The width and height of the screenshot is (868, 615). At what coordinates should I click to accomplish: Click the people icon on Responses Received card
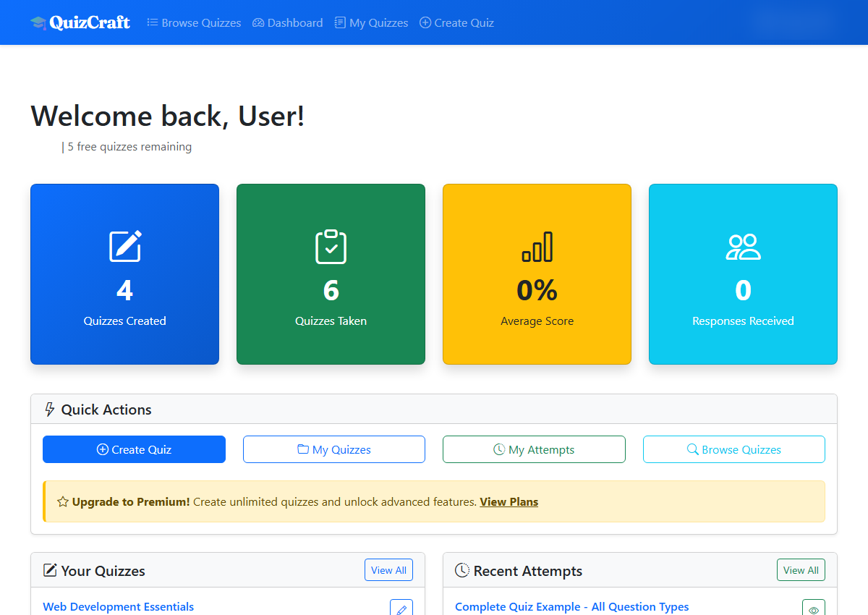coord(743,247)
